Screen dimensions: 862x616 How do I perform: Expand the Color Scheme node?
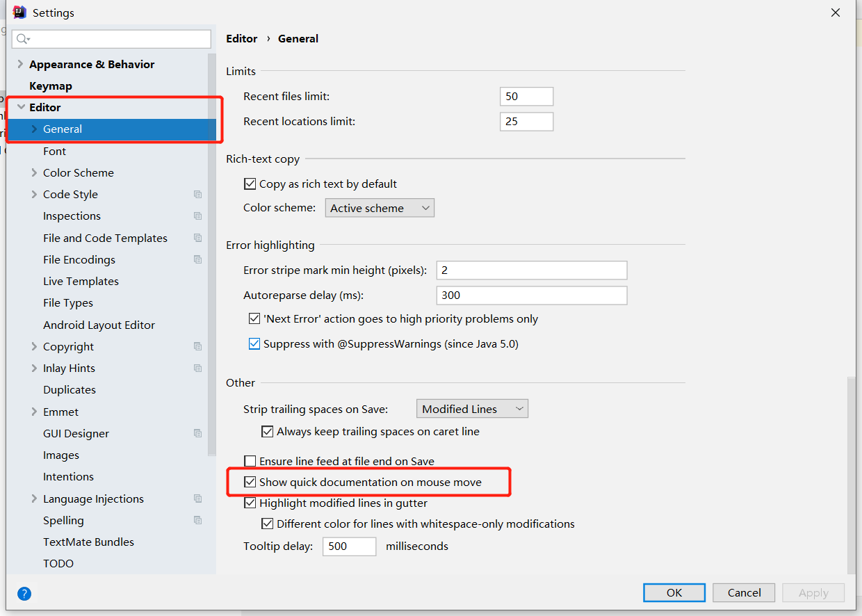tap(34, 172)
